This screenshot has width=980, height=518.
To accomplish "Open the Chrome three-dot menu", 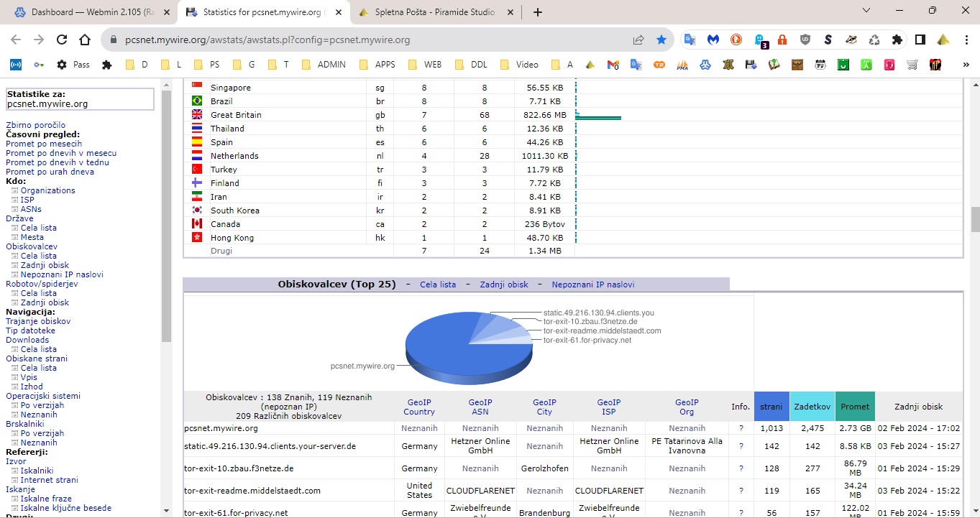I will tap(966, 40).
